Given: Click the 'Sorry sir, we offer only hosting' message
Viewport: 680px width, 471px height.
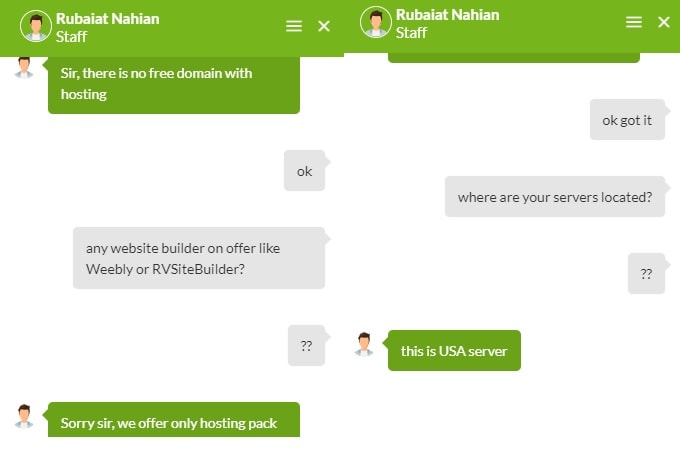Looking at the screenshot, I should point(173,420).
